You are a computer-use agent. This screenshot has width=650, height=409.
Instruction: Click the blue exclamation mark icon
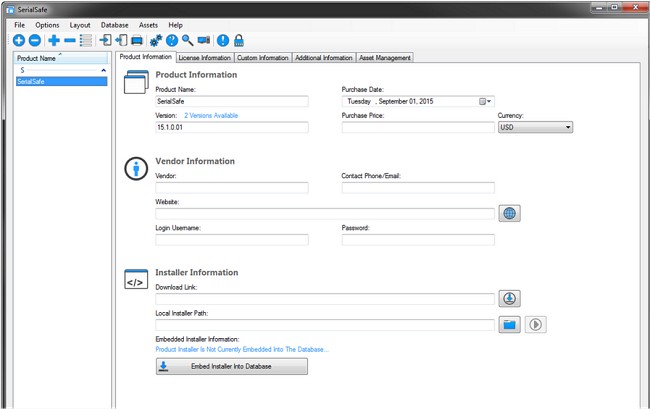[223, 40]
